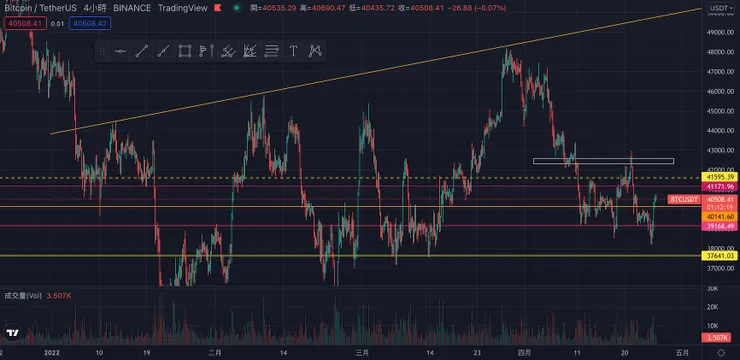The height and width of the screenshot is (360, 740).
Task: Select the XABCD pattern tool
Action: (315, 51)
